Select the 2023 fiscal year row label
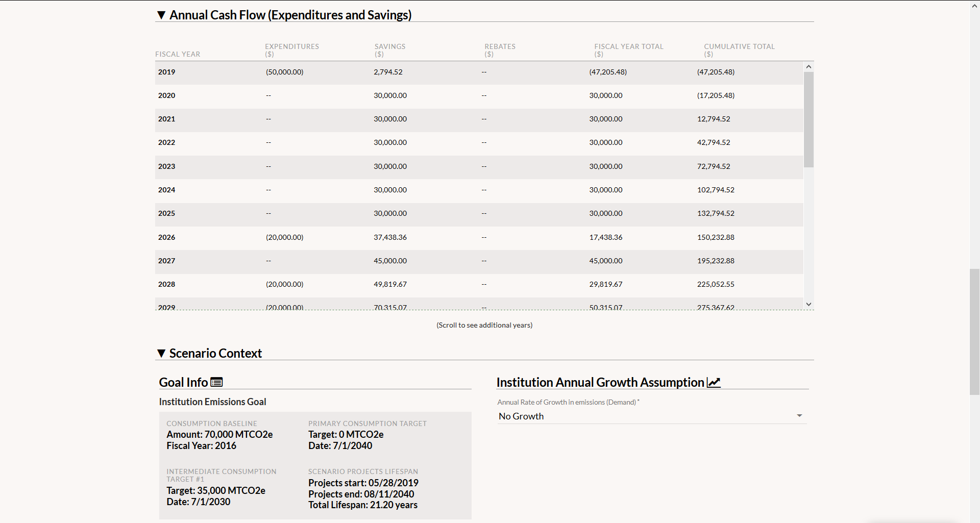Image resolution: width=980 pixels, height=523 pixels. pos(166,166)
